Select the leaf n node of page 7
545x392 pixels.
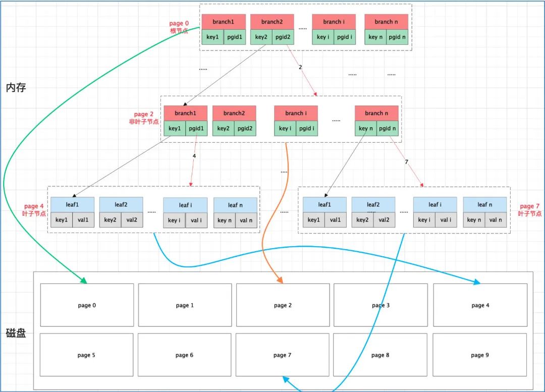coord(485,204)
